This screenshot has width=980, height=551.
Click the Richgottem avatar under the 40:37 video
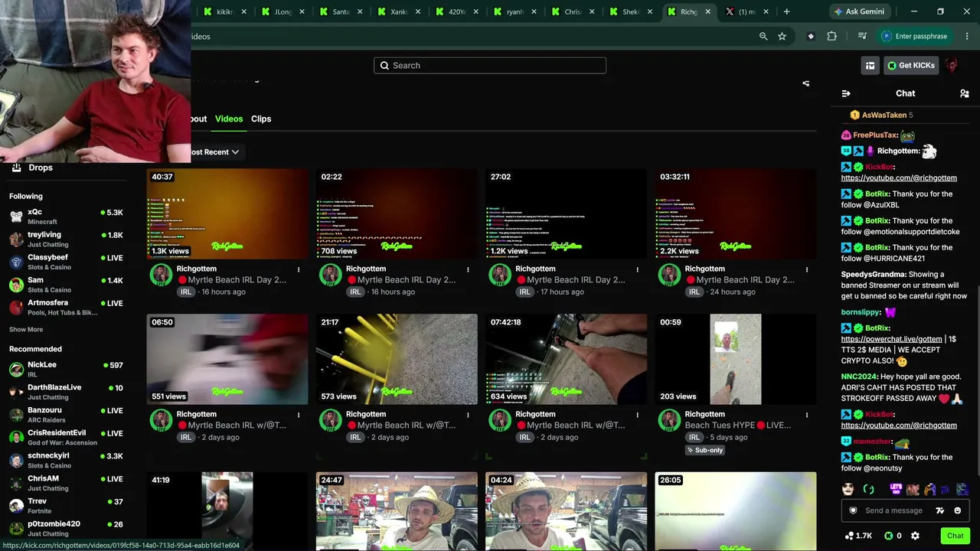tap(161, 275)
